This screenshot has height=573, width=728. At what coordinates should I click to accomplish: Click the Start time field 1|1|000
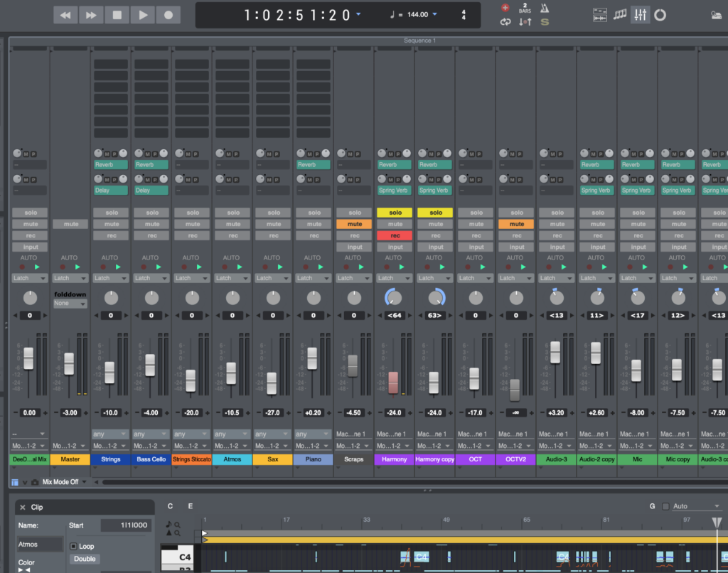126,525
